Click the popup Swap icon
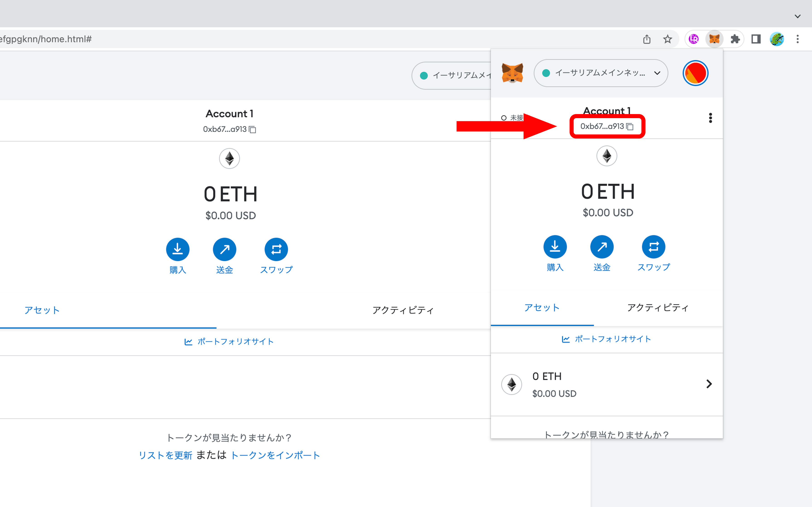The height and width of the screenshot is (507, 812). coord(653,247)
